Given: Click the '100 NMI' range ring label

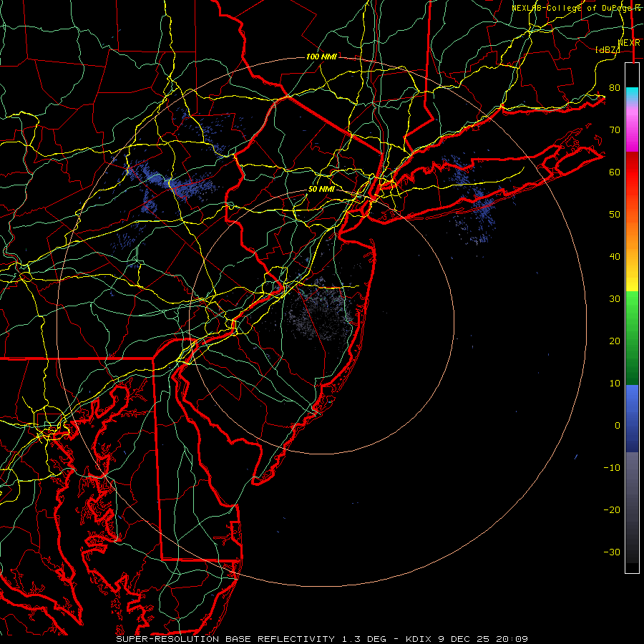Looking at the screenshot, I should 321,57.
